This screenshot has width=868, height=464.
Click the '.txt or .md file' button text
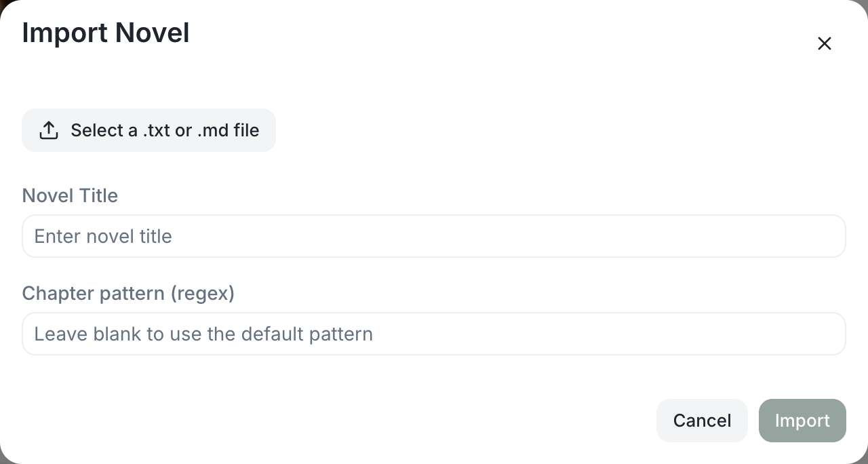tap(201, 130)
